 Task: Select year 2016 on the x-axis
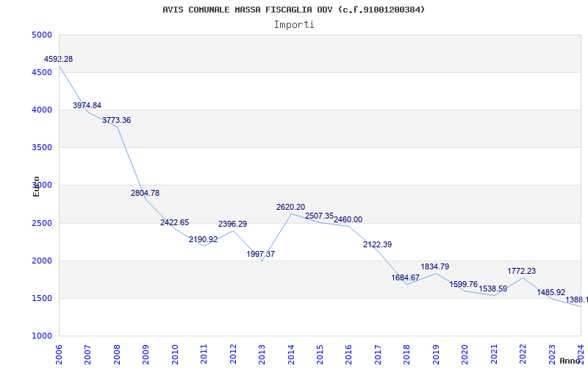click(x=348, y=354)
